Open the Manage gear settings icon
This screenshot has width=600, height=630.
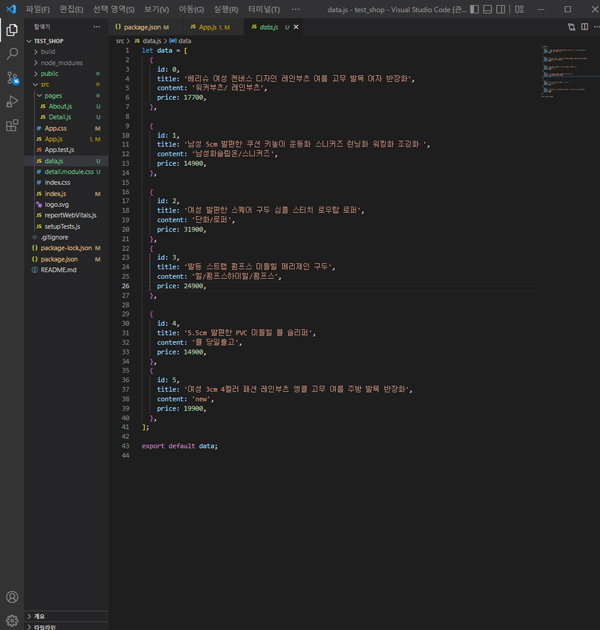point(12,621)
